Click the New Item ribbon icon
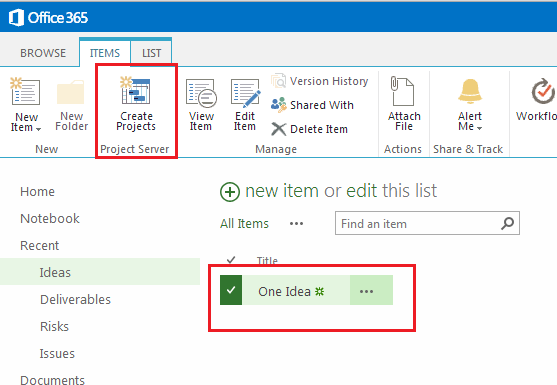Image resolution: width=557 pixels, height=385 pixels. click(x=25, y=92)
